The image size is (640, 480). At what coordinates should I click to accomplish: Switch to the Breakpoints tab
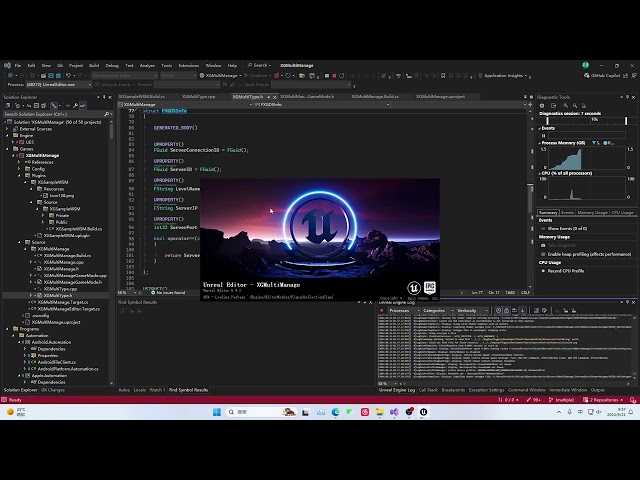click(x=453, y=390)
